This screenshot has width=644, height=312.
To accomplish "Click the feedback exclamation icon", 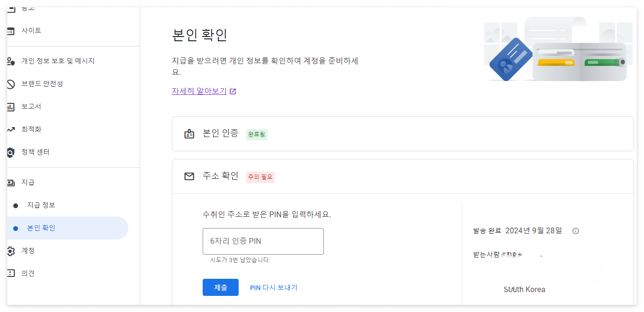I will click(11, 274).
